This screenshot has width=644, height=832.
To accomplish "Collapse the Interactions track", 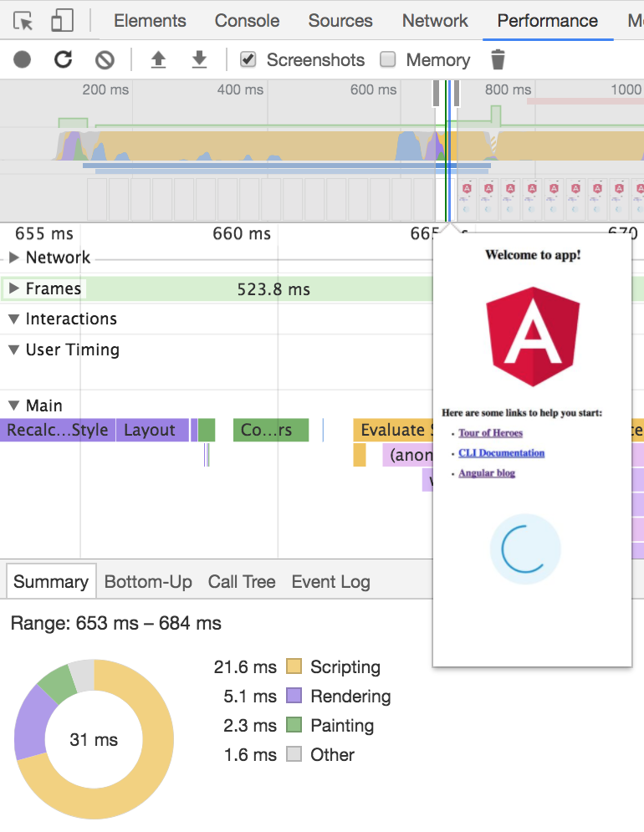I will coord(14,319).
